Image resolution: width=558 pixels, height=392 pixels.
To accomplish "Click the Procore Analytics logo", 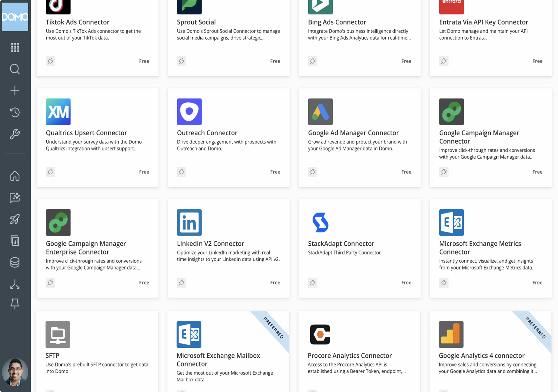I will pyautogui.click(x=320, y=334).
